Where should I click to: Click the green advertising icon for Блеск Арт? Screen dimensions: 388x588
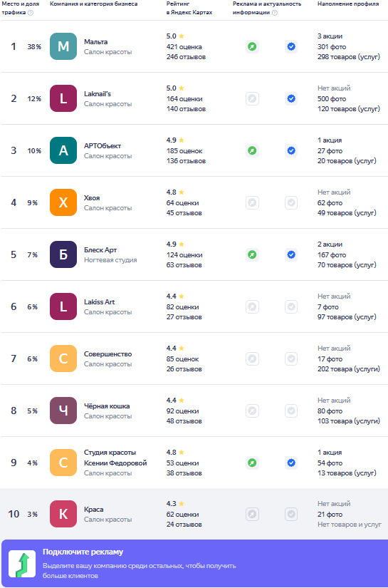(x=253, y=254)
